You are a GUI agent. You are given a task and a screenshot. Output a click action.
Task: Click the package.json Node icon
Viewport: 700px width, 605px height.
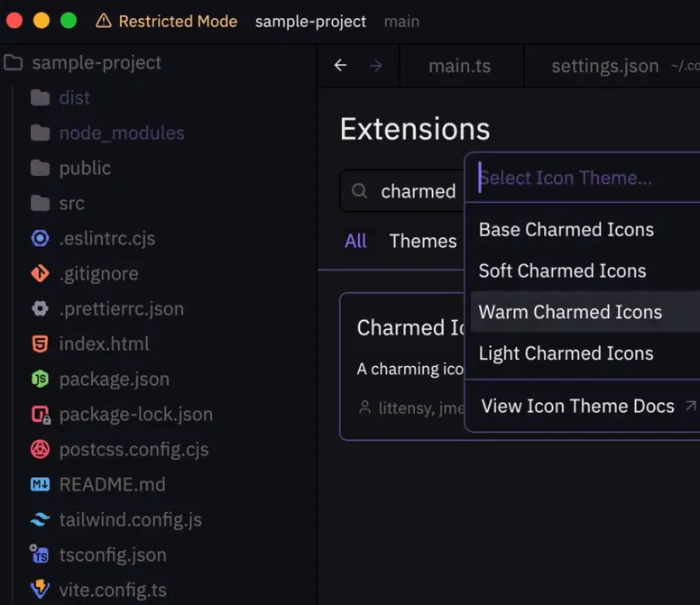[x=41, y=380]
